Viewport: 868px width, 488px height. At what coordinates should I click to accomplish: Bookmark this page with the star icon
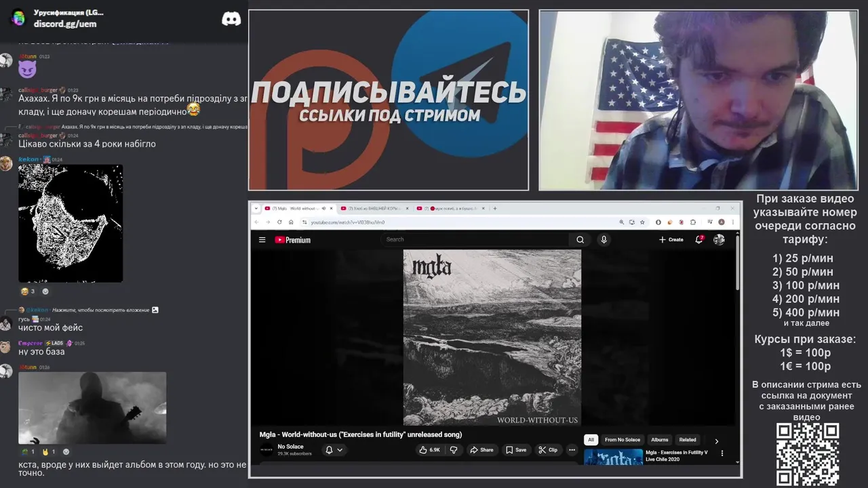pyautogui.click(x=642, y=222)
